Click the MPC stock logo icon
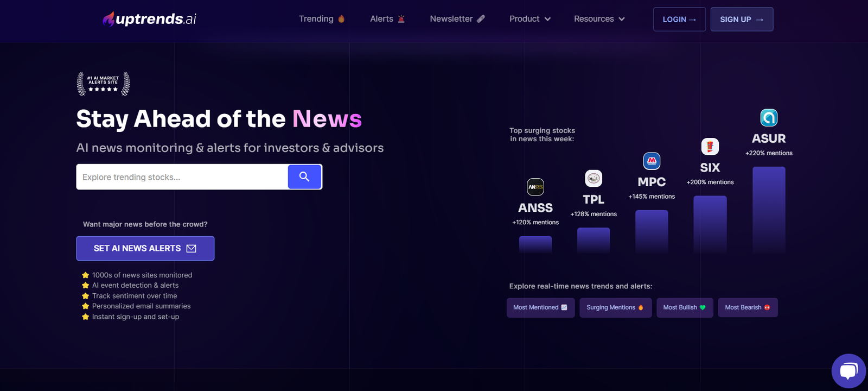 click(652, 161)
